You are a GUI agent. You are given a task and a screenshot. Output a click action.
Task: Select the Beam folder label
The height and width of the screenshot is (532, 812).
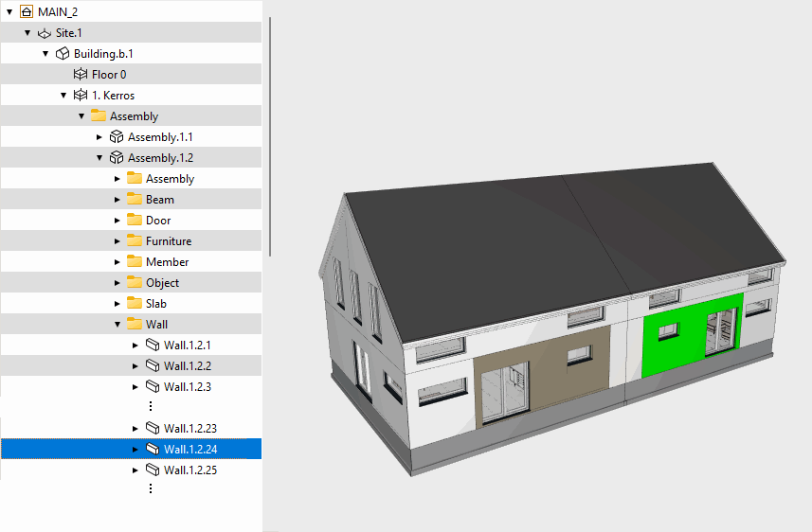(x=159, y=199)
